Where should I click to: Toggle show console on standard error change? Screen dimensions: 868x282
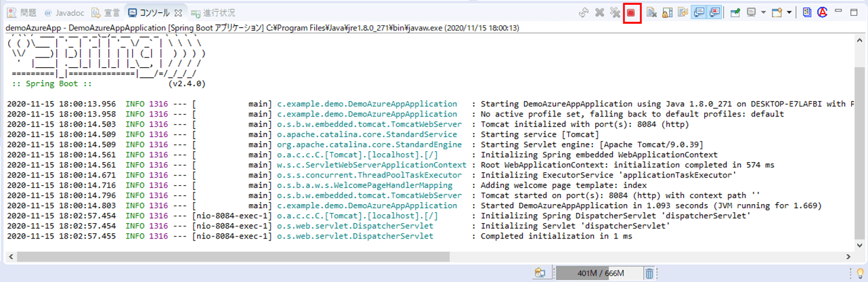pyautogui.click(x=714, y=13)
